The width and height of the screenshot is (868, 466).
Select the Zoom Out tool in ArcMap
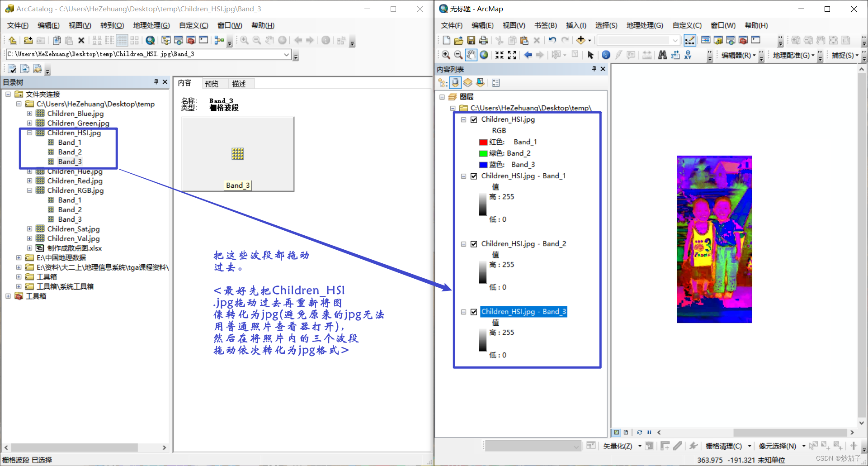point(458,55)
